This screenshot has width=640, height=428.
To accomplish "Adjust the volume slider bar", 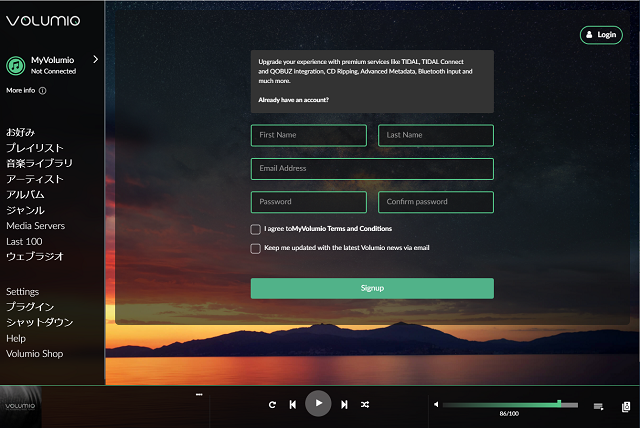I will tap(510, 405).
